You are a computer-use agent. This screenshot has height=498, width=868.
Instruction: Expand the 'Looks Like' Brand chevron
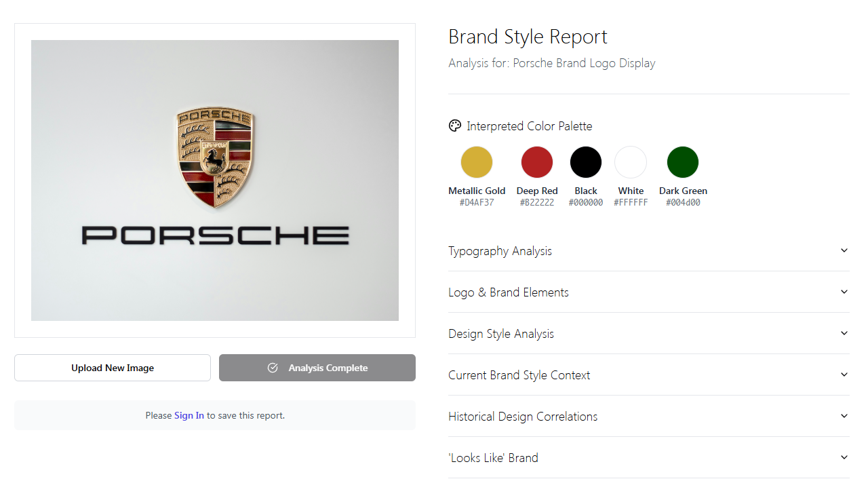844,457
